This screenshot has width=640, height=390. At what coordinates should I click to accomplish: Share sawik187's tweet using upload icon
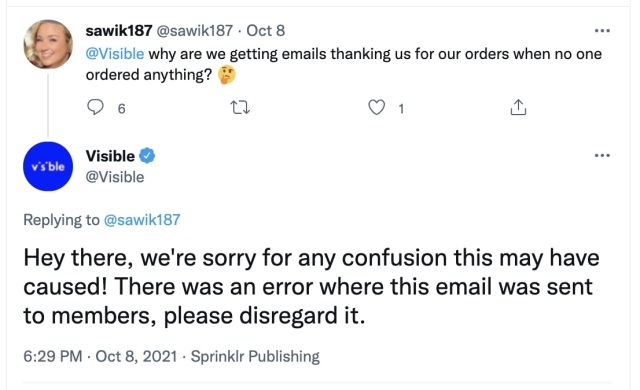[x=518, y=107]
